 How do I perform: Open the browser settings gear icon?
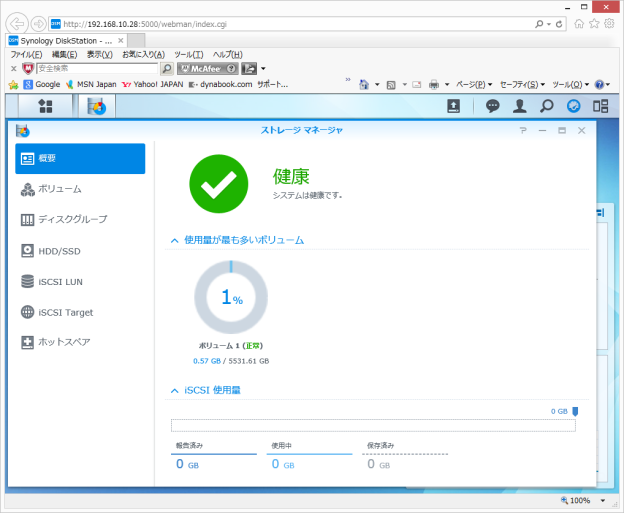[609, 24]
